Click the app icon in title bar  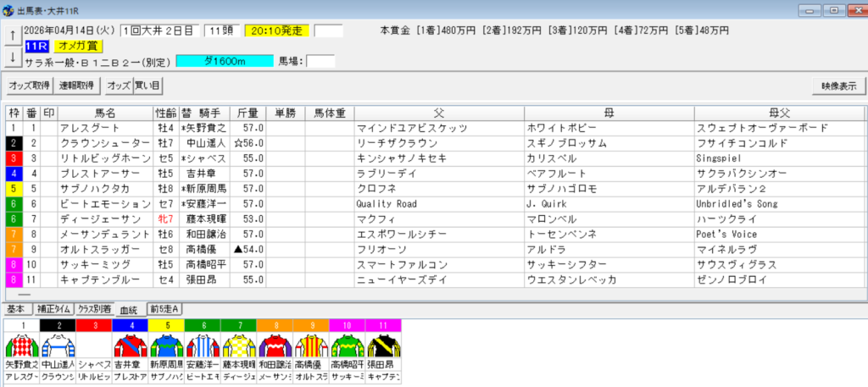(8, 9)
